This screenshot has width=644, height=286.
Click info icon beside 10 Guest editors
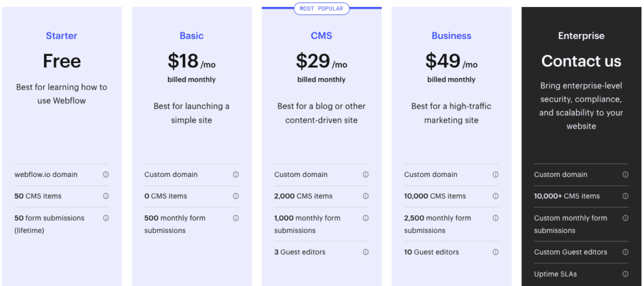[x=496, y=252]
